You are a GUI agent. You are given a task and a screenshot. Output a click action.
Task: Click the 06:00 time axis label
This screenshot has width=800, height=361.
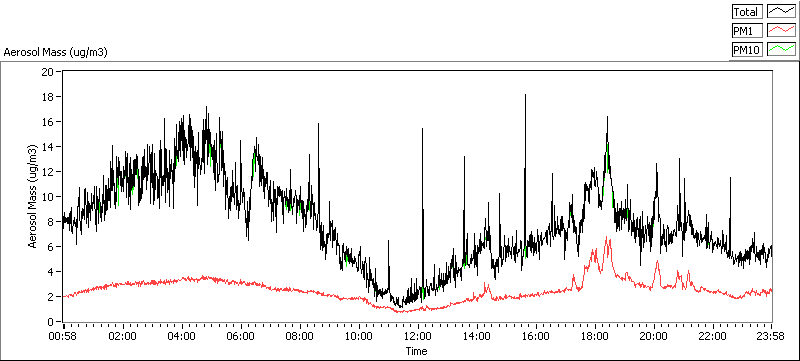(241, 336)
